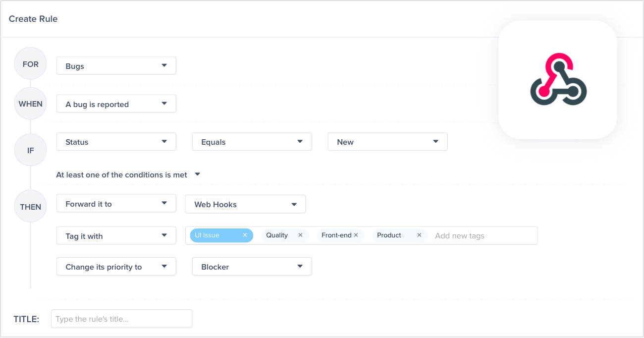Screen dimensions: 644x338
Task: Open the Status field dropdown
Action: [116, 141]
